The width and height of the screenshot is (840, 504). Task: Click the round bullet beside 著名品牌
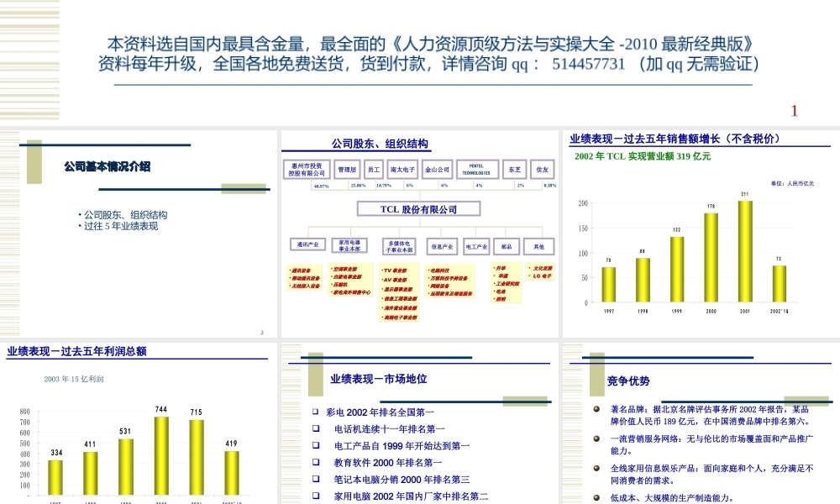(596, 409)
